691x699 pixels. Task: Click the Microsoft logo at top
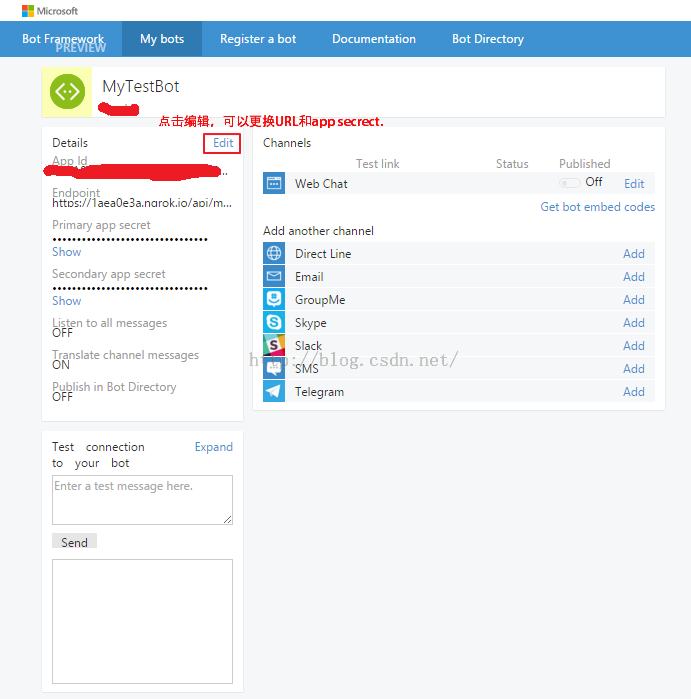49,11
